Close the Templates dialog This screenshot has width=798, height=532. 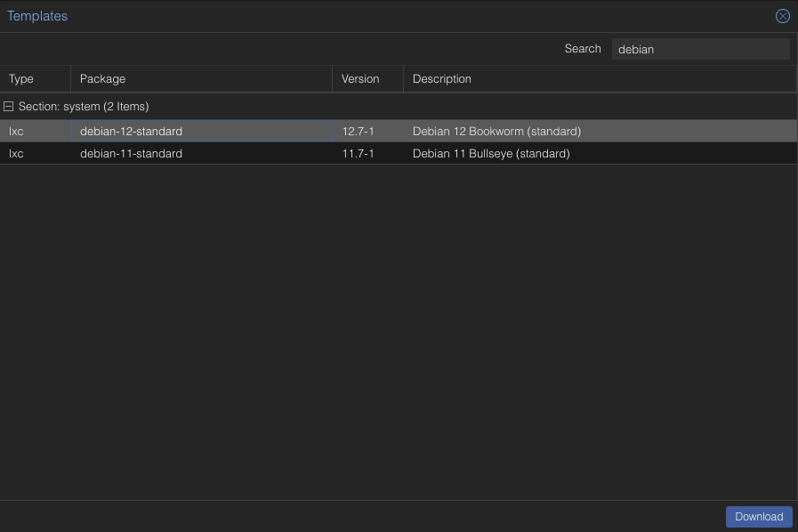point(782,16)
